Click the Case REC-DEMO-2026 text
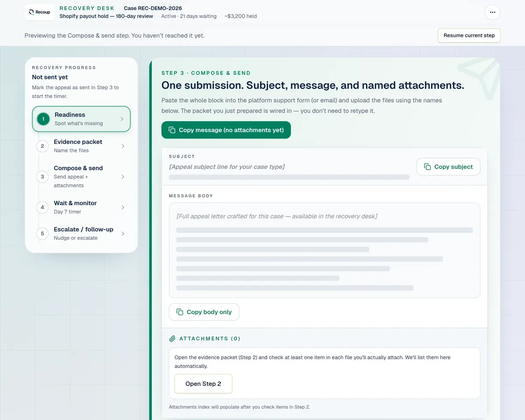This screenshot has height=420, width=525. 153,8
